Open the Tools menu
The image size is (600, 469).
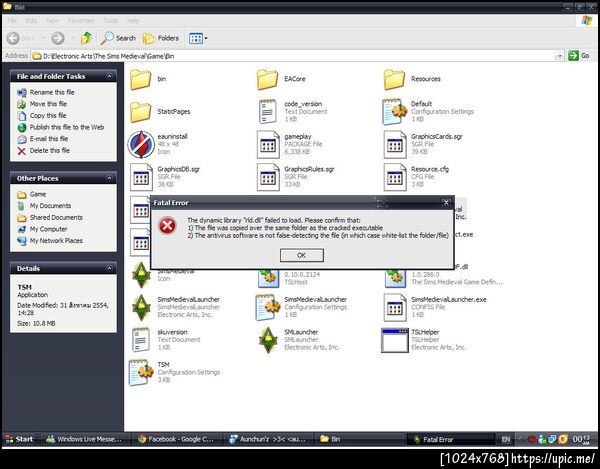[x=111, y=21]
